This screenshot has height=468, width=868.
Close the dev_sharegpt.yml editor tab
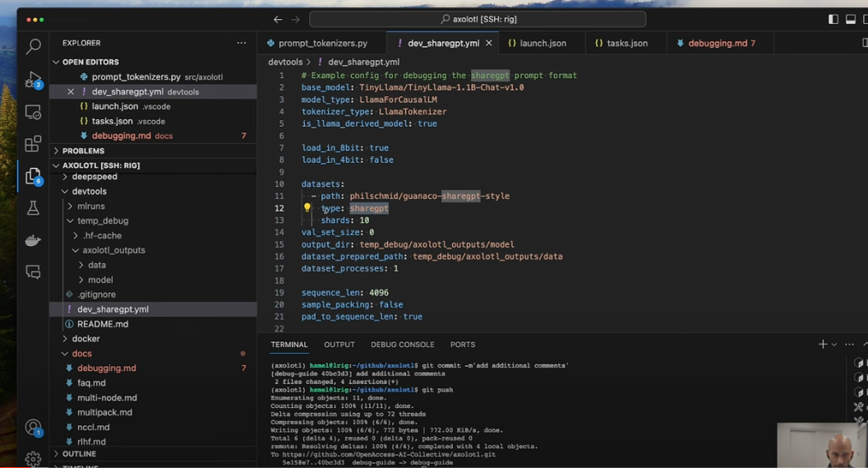pos(489,43)
